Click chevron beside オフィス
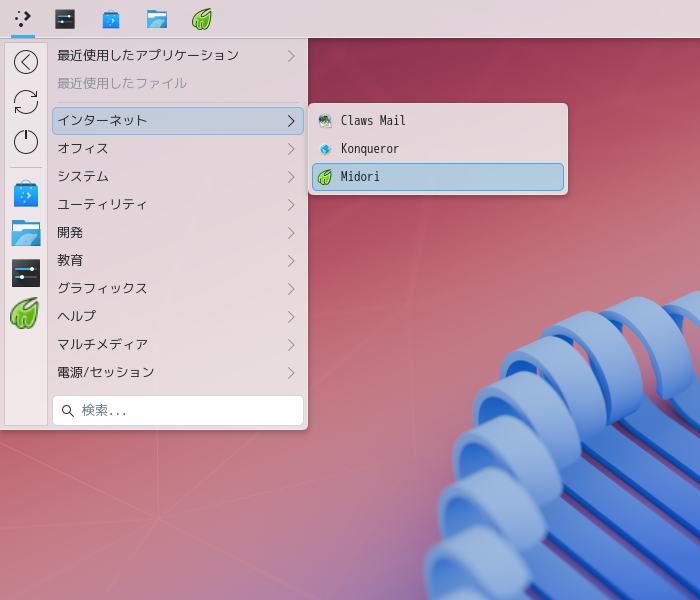This screenshot has width=700, height=600. point(291,149)
